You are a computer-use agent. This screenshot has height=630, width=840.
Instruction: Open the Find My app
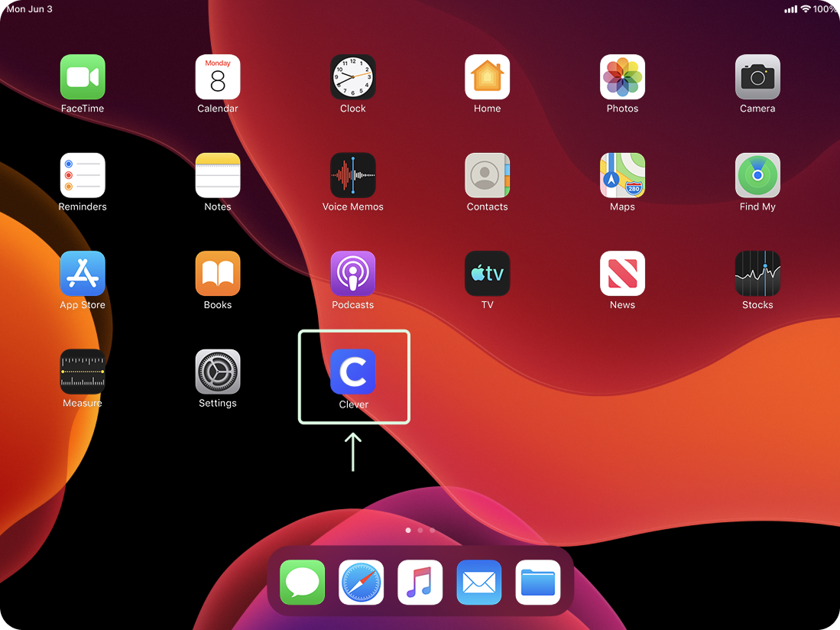pyautogui.click(x=757, y=175)
